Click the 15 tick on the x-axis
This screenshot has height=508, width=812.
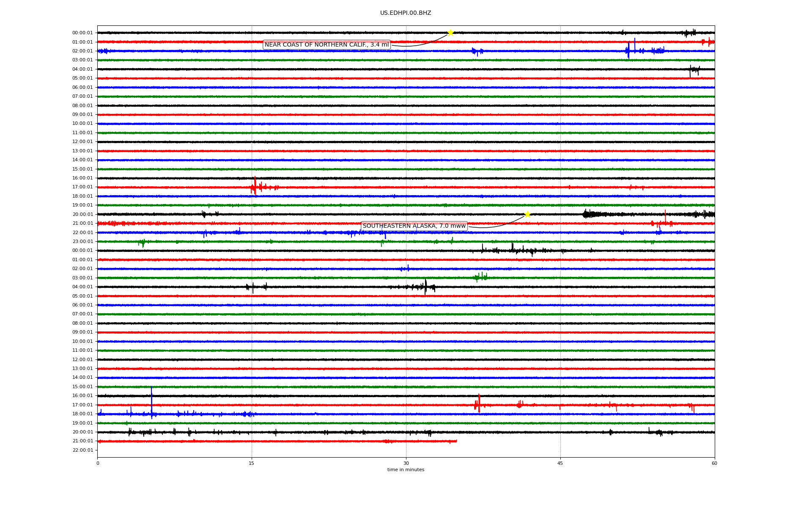[x=252, y=463]
